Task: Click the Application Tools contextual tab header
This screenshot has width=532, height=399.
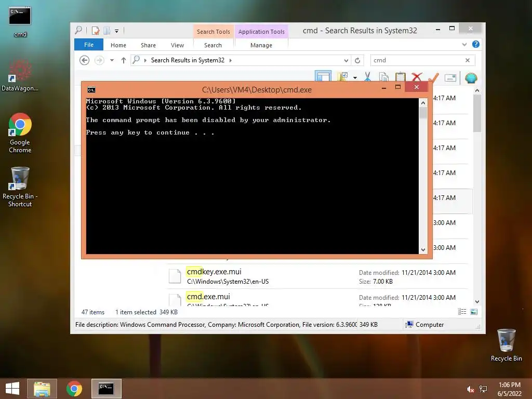Action: pos(261,32)
